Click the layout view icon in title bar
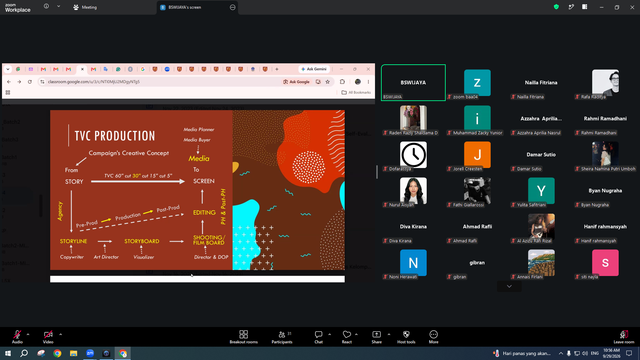 584,7
